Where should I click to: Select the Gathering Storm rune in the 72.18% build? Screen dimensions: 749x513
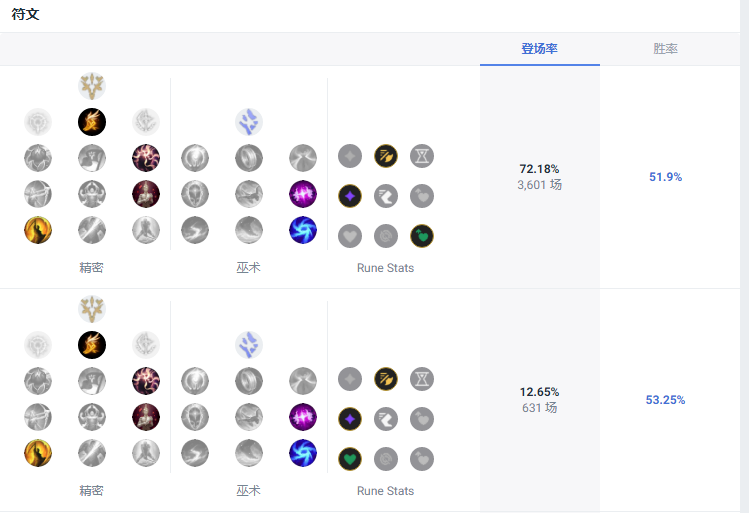(302, 230)
